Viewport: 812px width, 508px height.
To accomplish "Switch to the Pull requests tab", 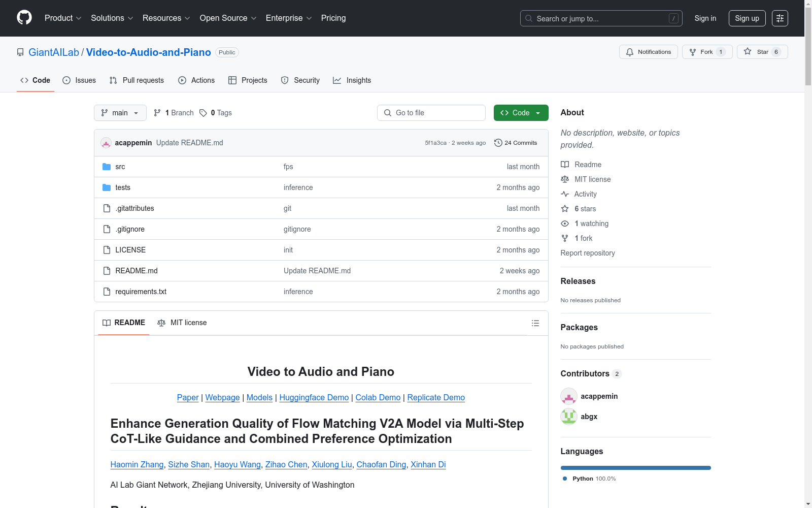I will tap(137, 80).
